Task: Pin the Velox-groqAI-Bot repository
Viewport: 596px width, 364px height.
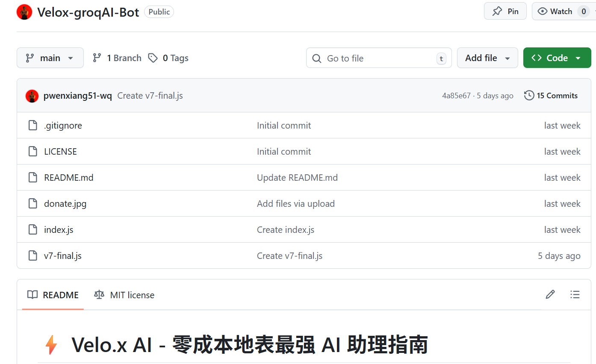Action: [505, 11]
